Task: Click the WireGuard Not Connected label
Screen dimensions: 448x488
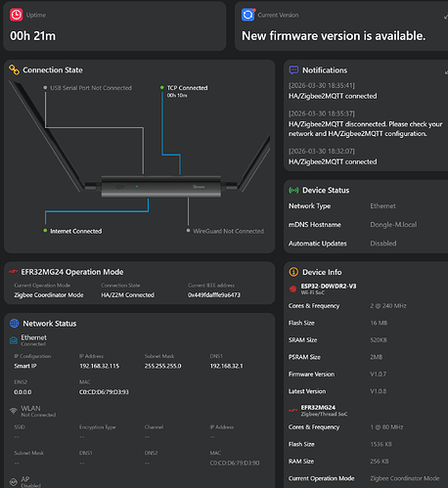Action: coord(228,231)
